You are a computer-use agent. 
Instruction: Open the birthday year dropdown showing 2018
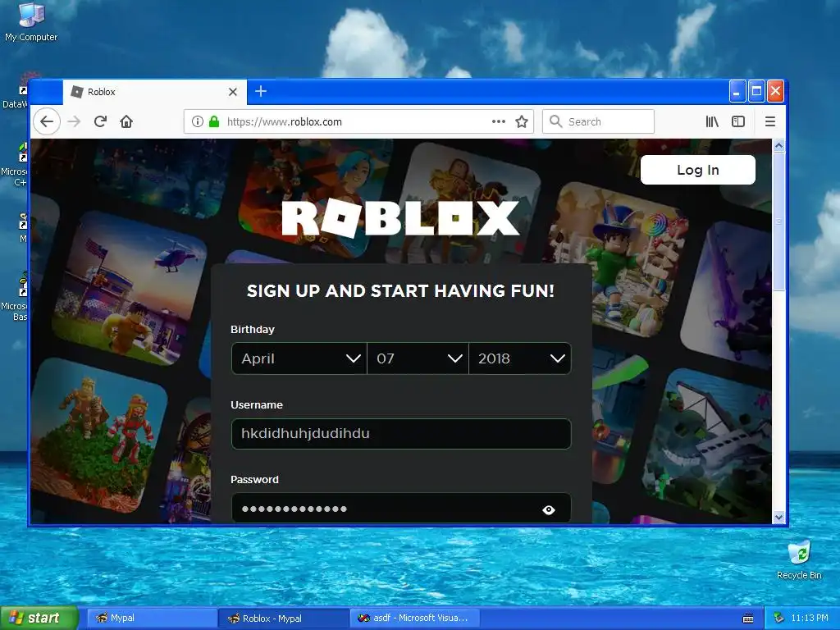click(519, 358)
